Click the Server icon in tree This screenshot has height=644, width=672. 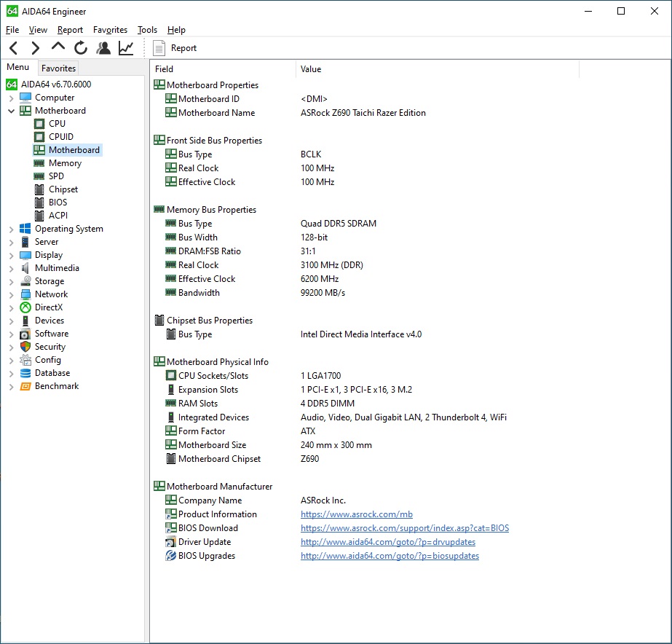click(x=25, y=242)
